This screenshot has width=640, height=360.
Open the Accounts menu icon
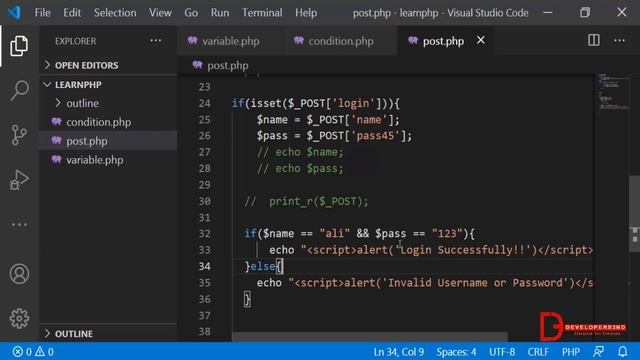[x=19, y=273]
